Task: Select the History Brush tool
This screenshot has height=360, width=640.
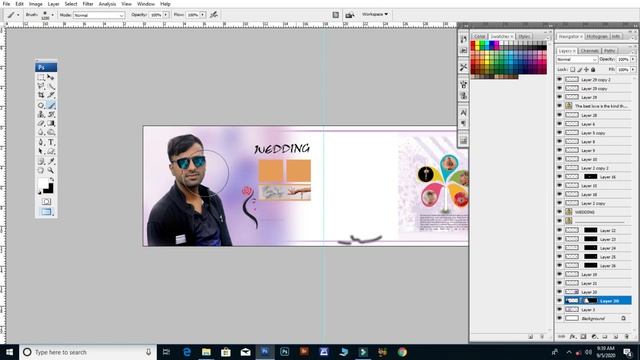Action: pyautogui.click(x=51, y=114)
